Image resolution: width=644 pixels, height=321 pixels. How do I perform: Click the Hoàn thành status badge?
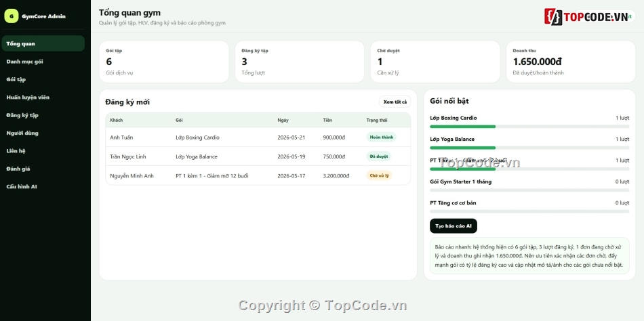click(x=381, y=137)
